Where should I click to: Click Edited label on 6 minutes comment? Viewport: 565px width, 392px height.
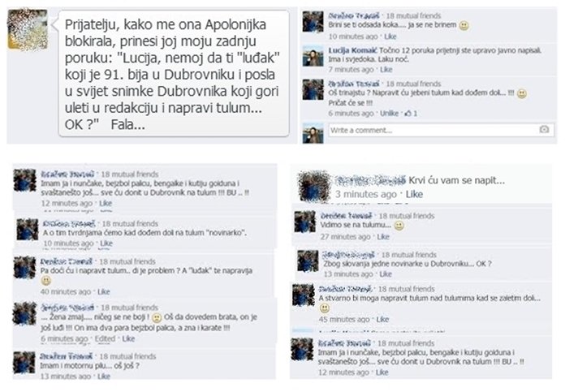point(105,338)
